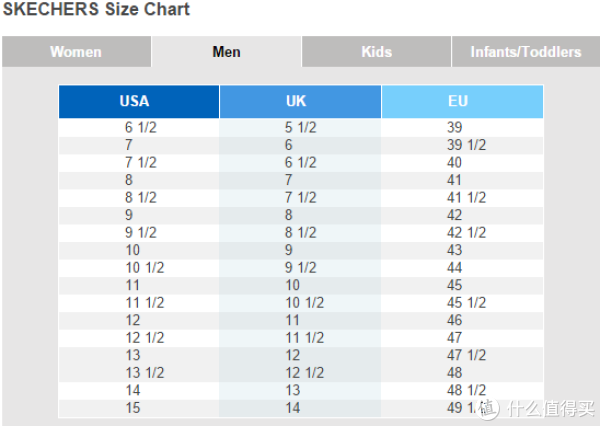Open the Infants/Toddlers tab
Screen dimensions: 600x426
[526, 52]
